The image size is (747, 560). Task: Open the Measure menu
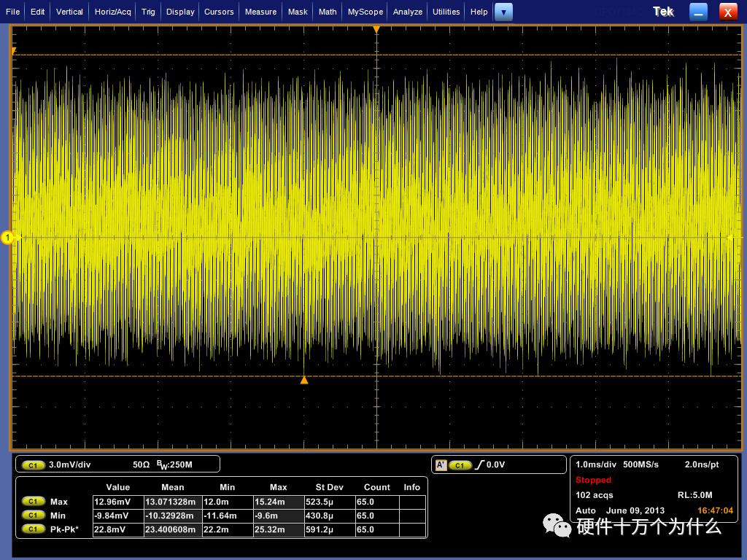(260, 12)
